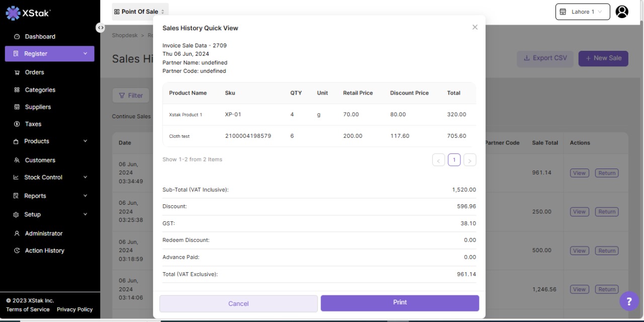Screen dimensions: 644x322
Task: Close the Sales History Quick View dialog
Action: tap(474, 27)
